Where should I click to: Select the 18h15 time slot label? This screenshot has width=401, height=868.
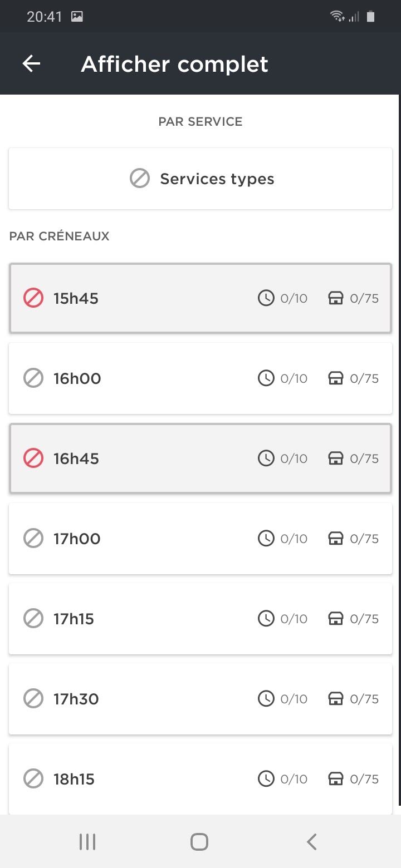click(x=74, y=779)
